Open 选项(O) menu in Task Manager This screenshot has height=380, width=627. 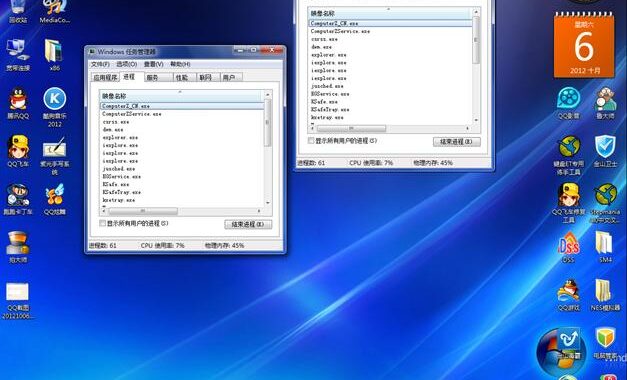click(x=126, y=64)
